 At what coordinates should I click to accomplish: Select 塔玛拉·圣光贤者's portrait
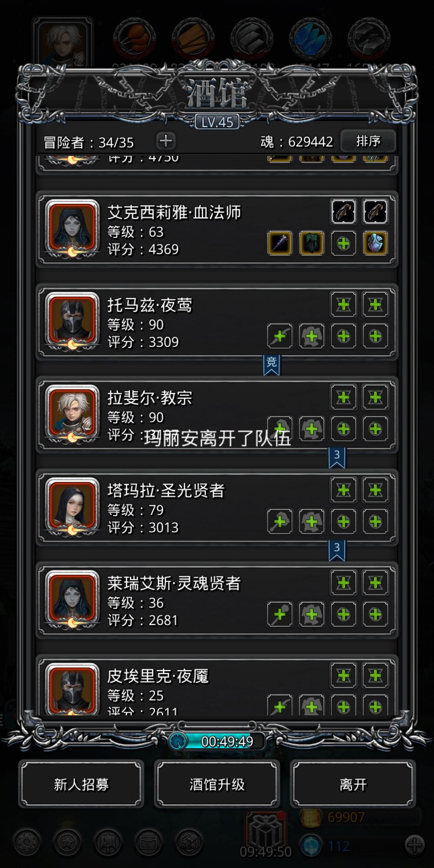coord(72,506)
